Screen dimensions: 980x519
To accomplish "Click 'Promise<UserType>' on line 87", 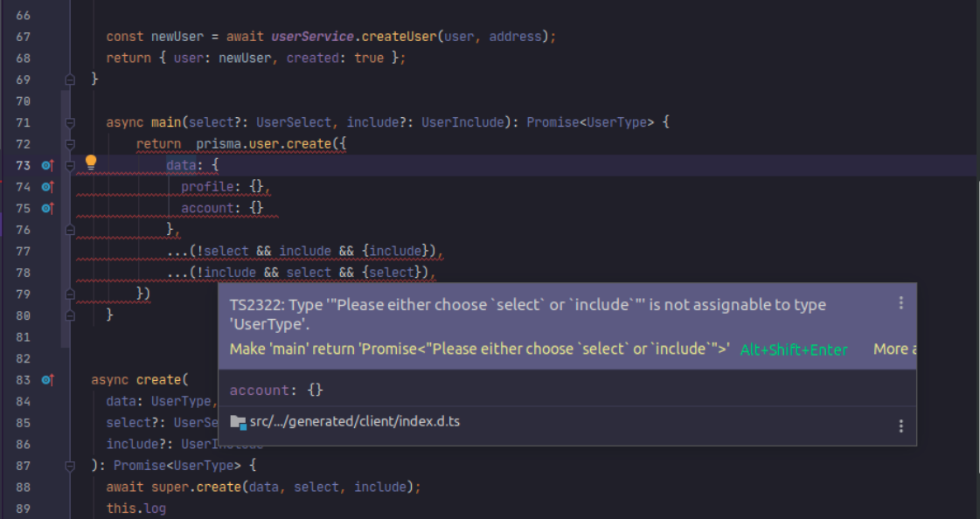I will click(177, 466).
